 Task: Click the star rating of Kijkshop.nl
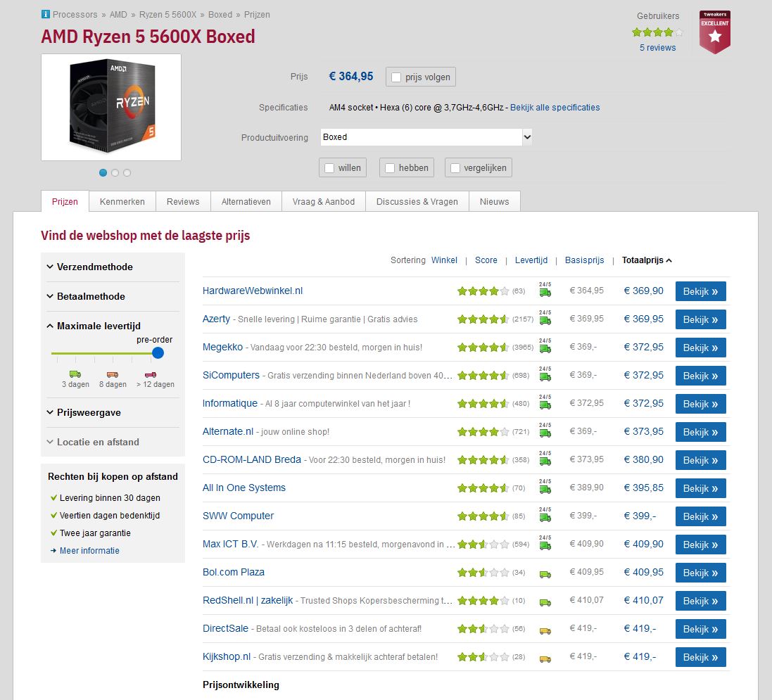[483, 656]
